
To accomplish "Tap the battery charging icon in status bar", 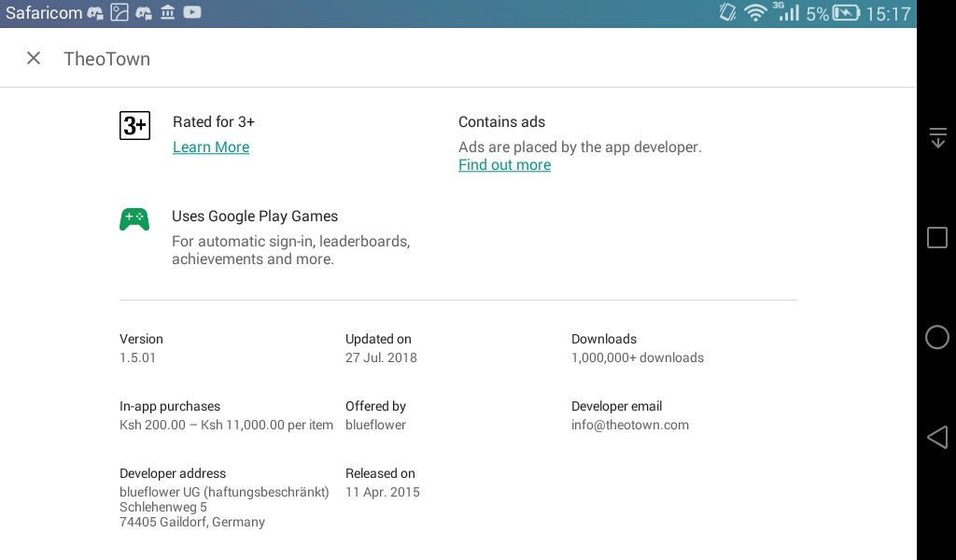I will [846, 13].
